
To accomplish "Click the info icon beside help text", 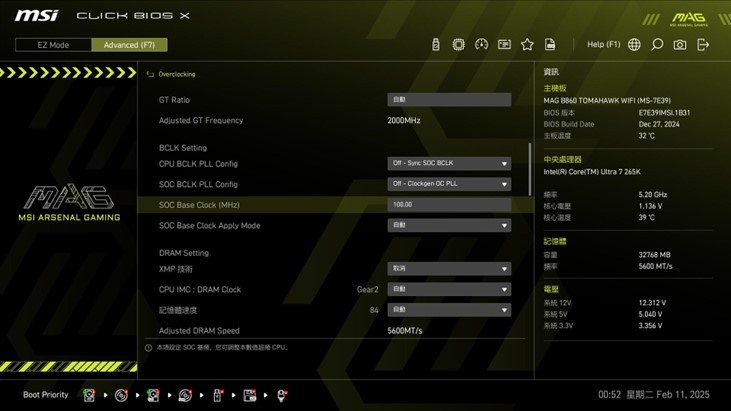I will coord(148,348).
